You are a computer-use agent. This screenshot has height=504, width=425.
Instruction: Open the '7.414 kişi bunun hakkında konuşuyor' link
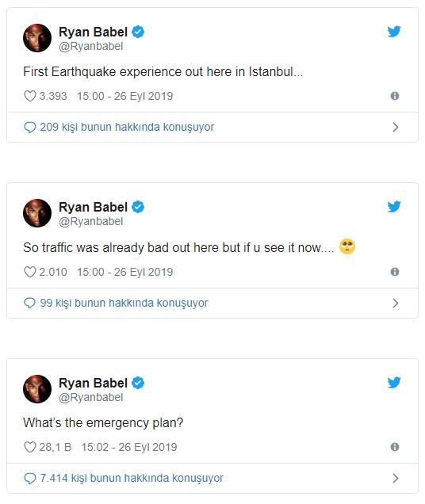[132, 478]
